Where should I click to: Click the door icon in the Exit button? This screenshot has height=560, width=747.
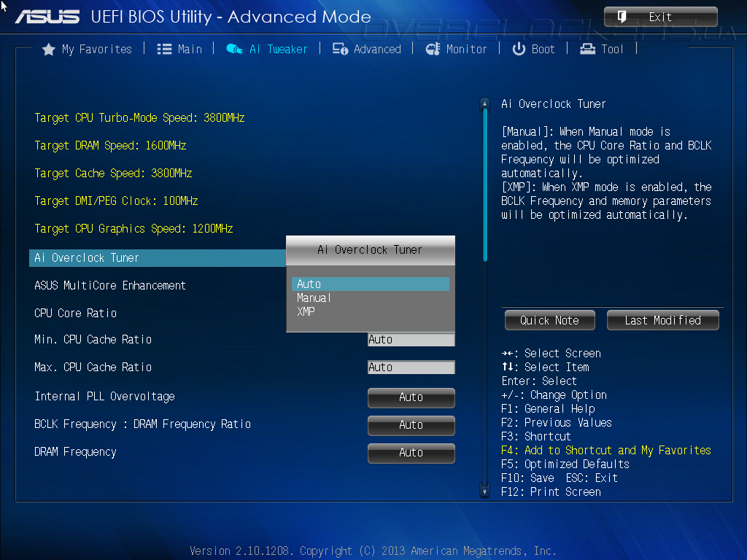pyautogui.click(x=622, y=17)
